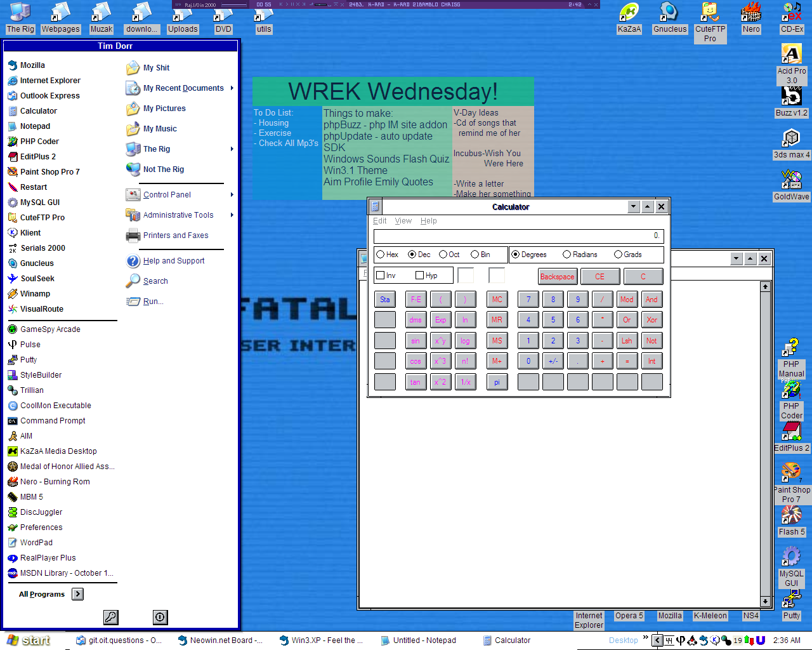The height and width of the screenshot is (650, 812).
Task: Open GoldWave from the desktop
Action: pyautogui.click(x=791, y=181)
